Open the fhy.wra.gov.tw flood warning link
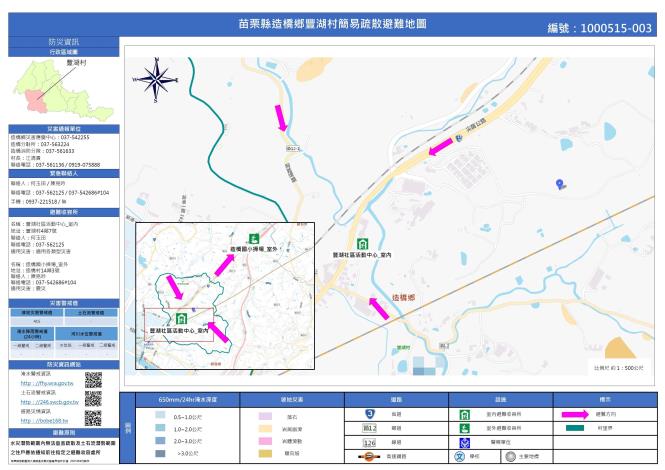Screen dimensions: 665x470 tap(47, 383)
